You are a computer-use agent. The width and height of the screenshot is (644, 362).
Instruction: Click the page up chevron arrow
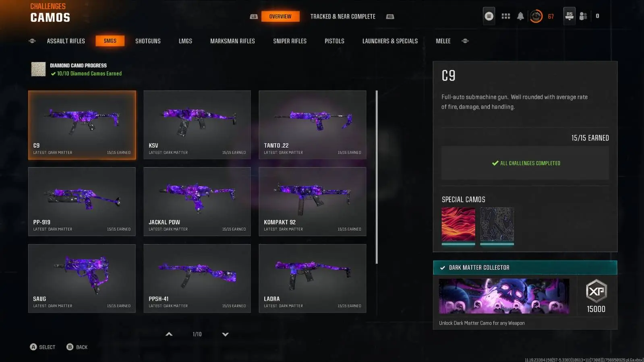click(169, 334)
